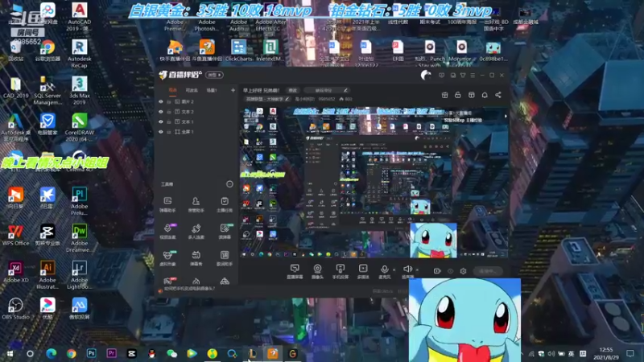The height and width of the screenshot is (362, 644).
Task: Open Photoshop from the taskbar
Action: (91, 353)
